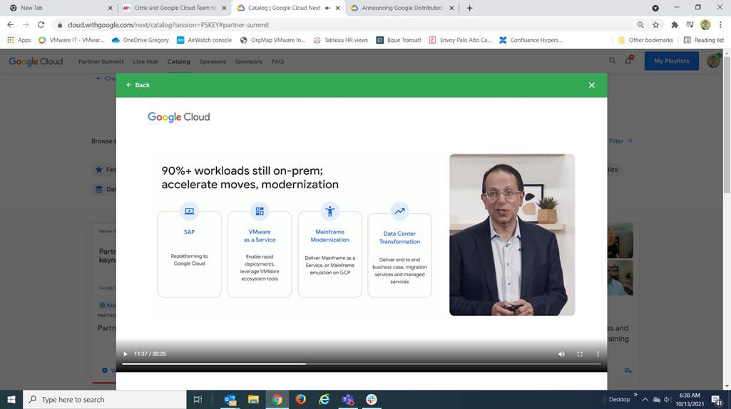Image resolution: width=731 pixels, height=409 pixels.
Task: Open Other bookmarks folder
Action: pos(645,40)
